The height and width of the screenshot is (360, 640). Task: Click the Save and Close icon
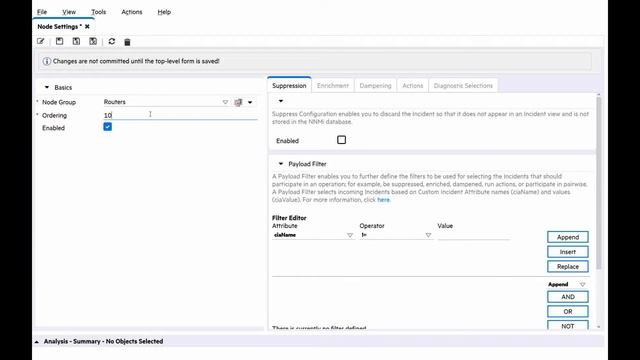click(x=93, y=41)
